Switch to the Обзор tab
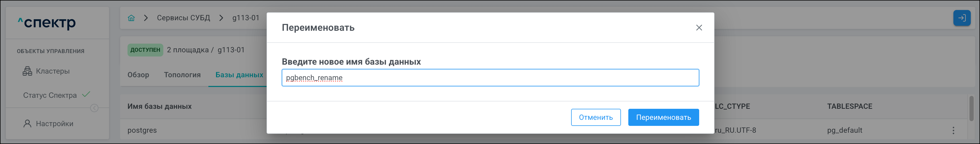980x144 pixels. coord(138,75)
